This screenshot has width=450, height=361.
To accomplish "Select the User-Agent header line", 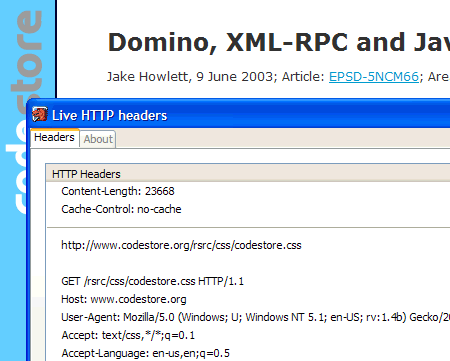I will click(x=255, y=317).
